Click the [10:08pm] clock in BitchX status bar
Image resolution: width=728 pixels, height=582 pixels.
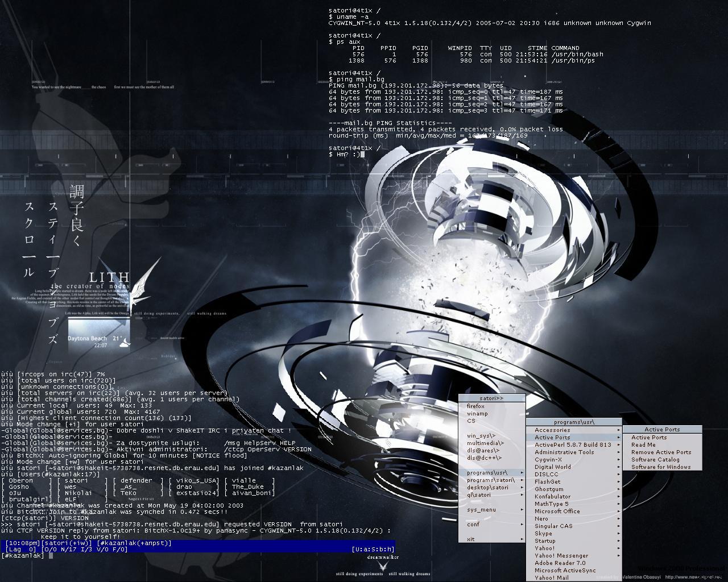(23, 543)
